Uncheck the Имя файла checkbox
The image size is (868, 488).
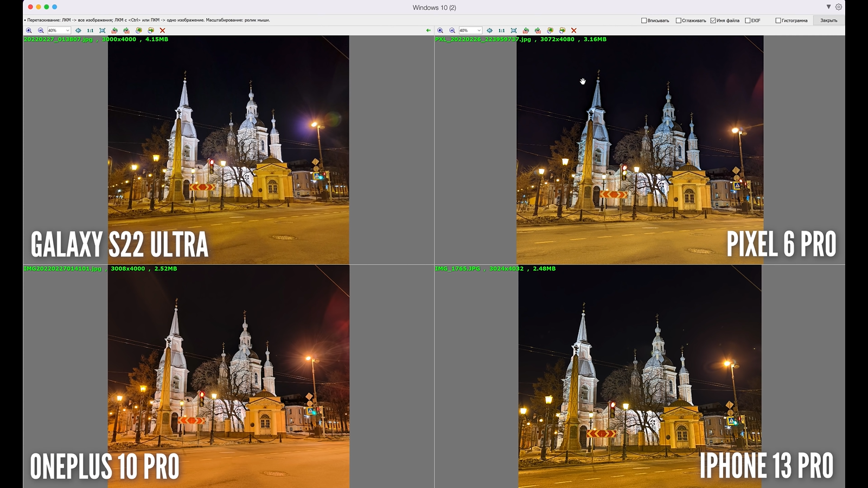[x=713, y=21]
